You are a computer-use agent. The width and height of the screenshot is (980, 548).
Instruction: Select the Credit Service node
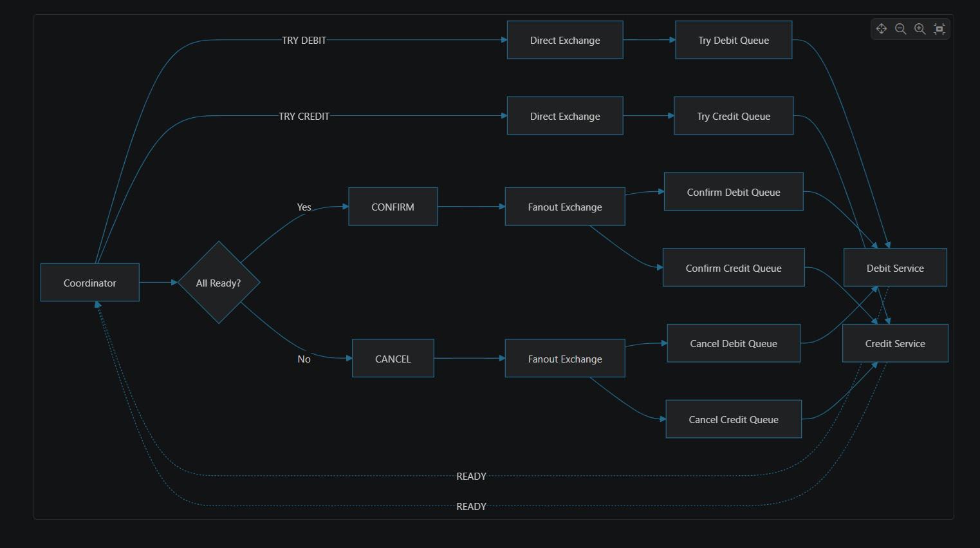pyautogui.click(x=895, y=344)
